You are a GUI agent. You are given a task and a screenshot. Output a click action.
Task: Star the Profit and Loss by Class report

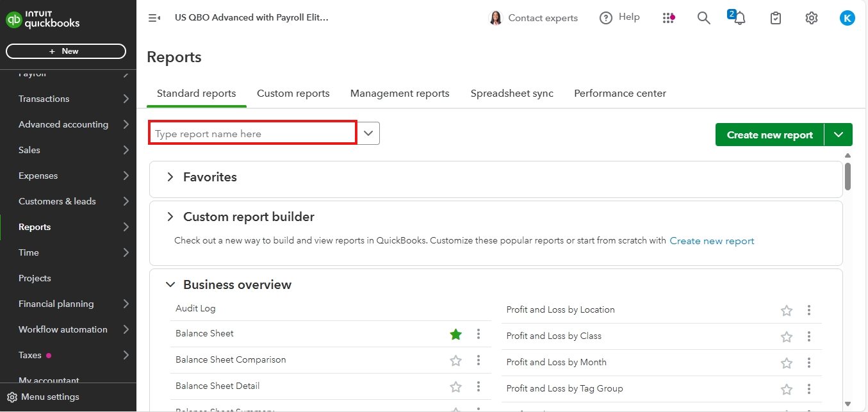pyautogui.click(x=786, y=336)
